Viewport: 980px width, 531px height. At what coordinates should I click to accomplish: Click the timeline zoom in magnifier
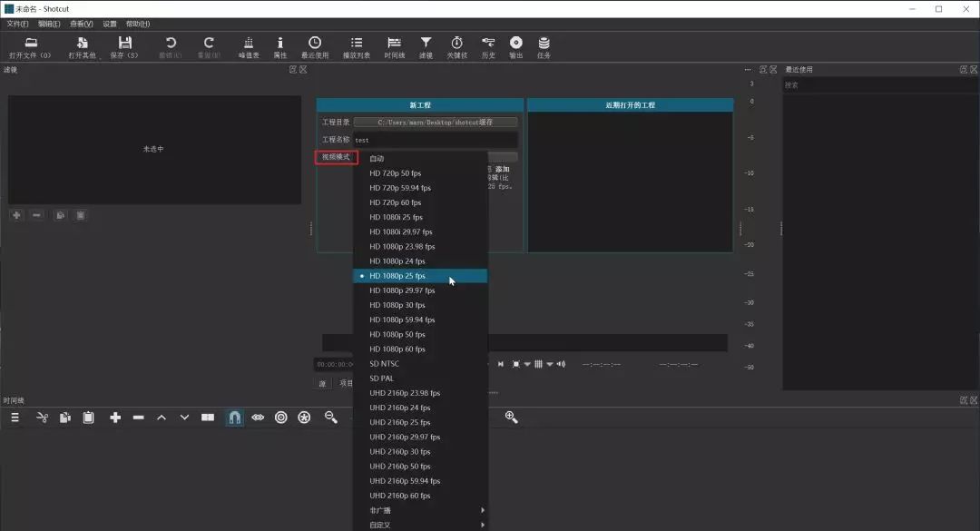tap(511, 418)
